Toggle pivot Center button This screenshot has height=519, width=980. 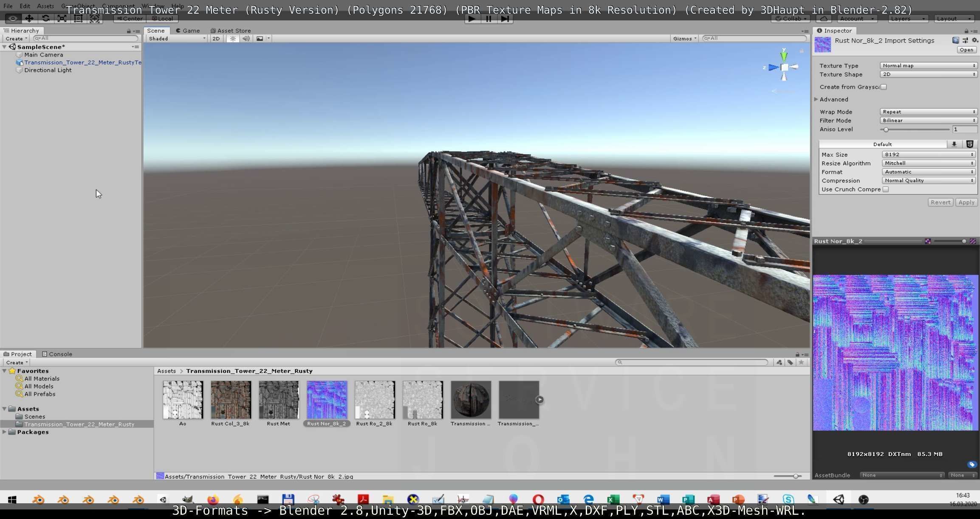coord(130,19)
